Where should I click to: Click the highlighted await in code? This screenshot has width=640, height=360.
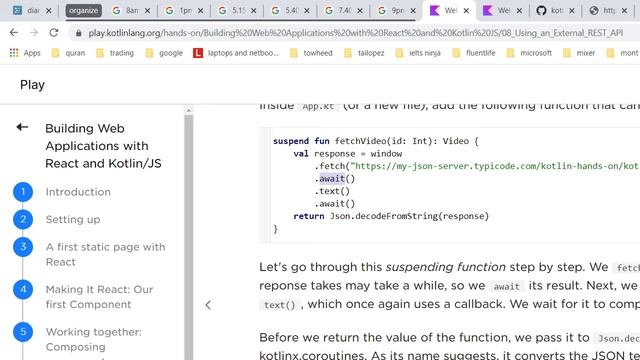(331, 179)
